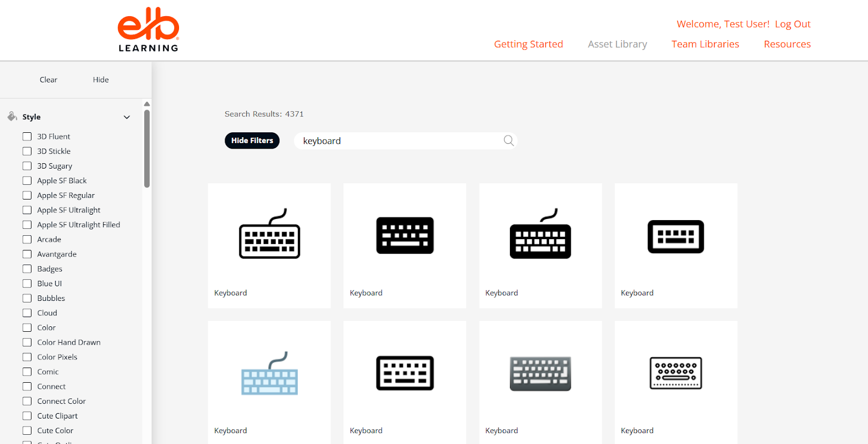Collapse the Style filter section chevron
The image size is (868, 444).
point(127,117)
